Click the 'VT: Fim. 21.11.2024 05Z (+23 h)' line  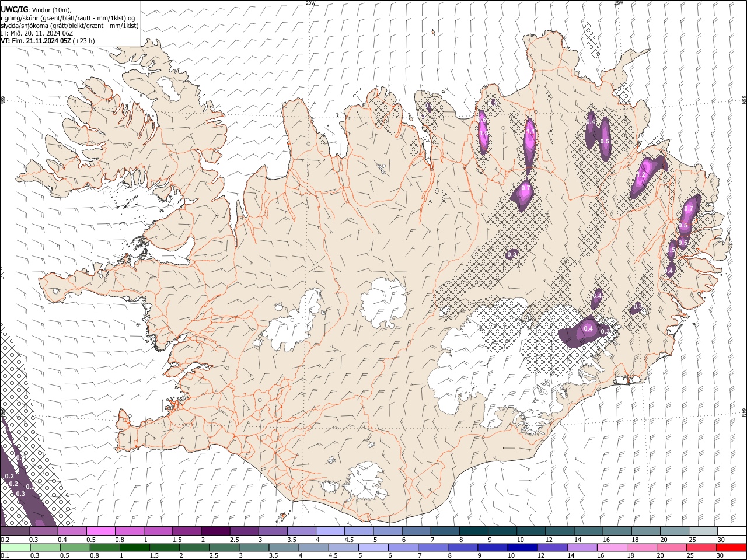[47, 41]
